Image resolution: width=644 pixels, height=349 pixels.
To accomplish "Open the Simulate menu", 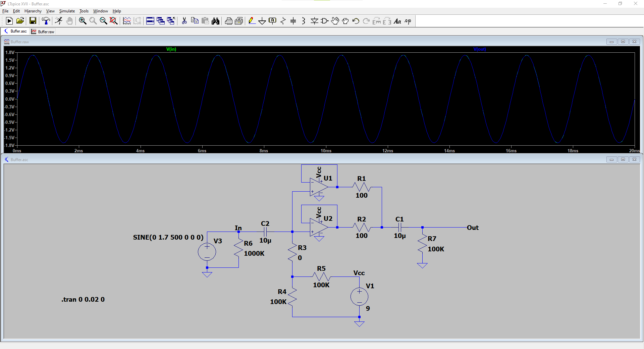I will 67,11.
